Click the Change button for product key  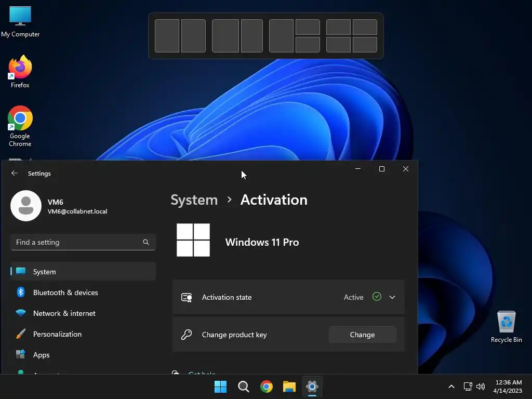coord(362,335)
